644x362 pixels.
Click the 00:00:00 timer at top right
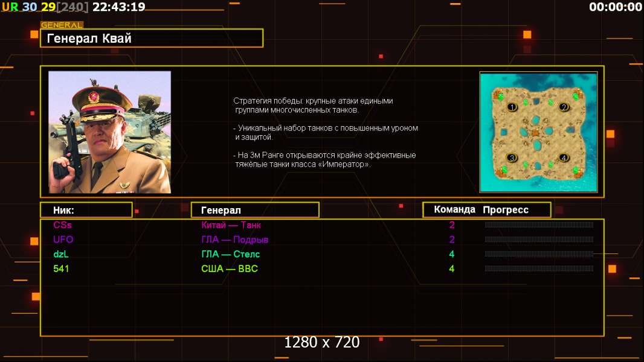pyautogui.click(x=615, y=7)
